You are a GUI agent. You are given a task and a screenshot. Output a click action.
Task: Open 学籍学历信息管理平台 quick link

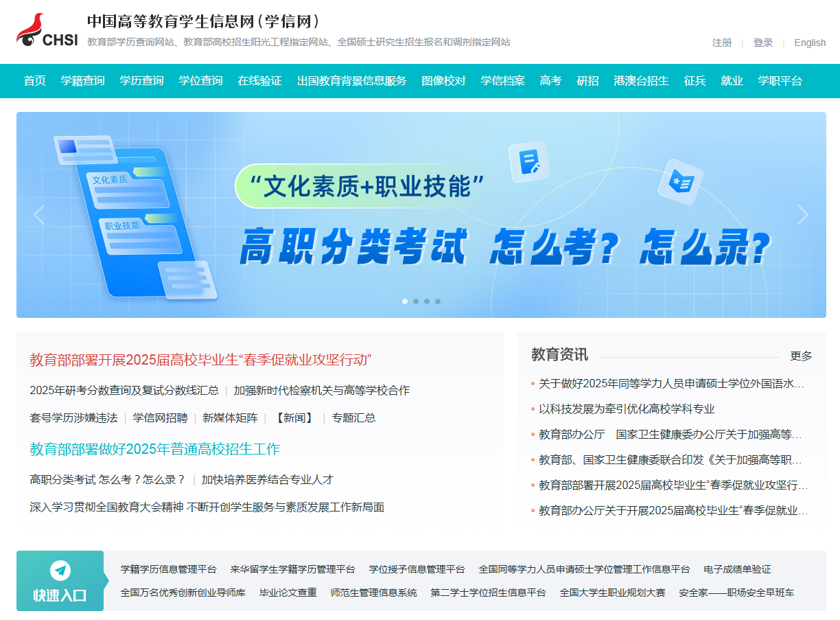(x=168, y=569)
